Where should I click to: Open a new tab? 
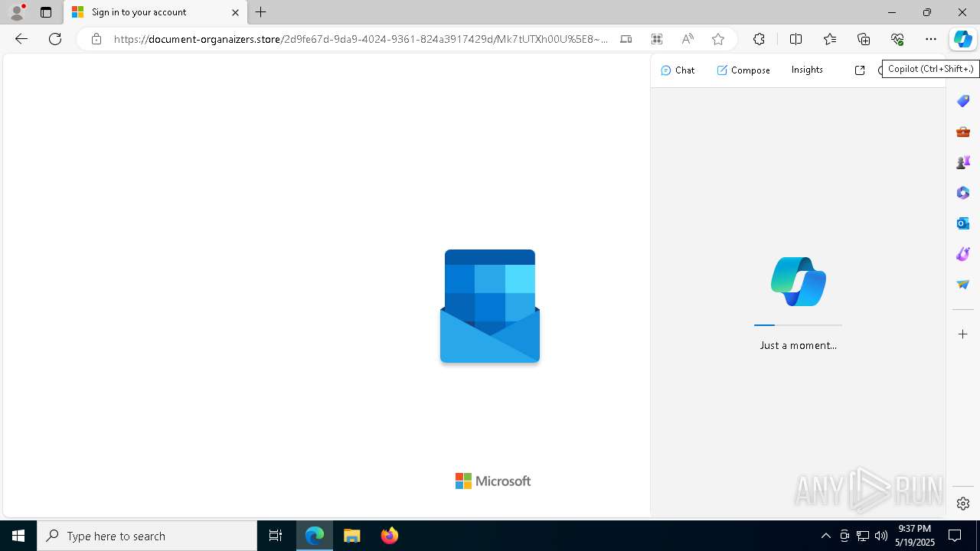coord(261,12)
